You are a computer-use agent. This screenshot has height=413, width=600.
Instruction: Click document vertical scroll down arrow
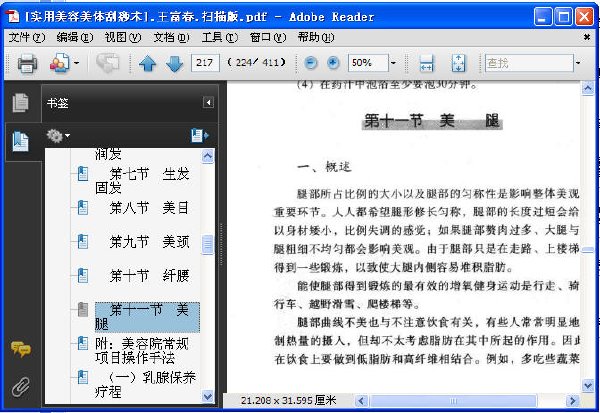588,385
